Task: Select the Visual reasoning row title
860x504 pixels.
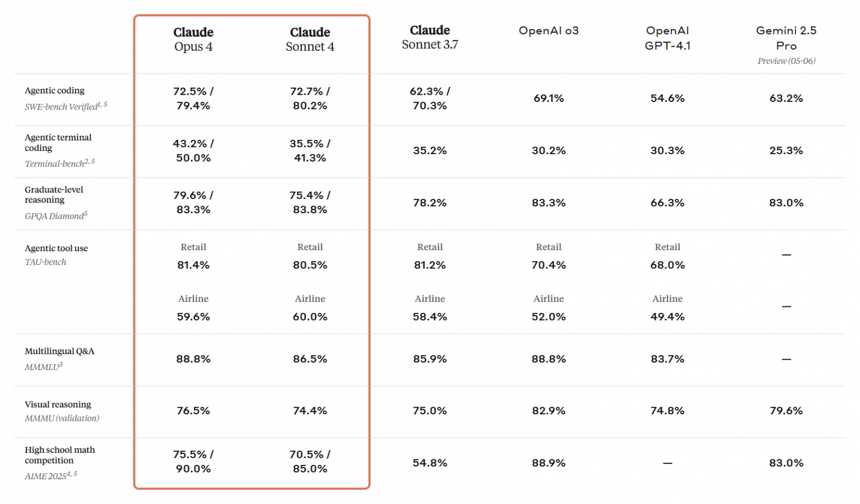Action: [58, 404]
